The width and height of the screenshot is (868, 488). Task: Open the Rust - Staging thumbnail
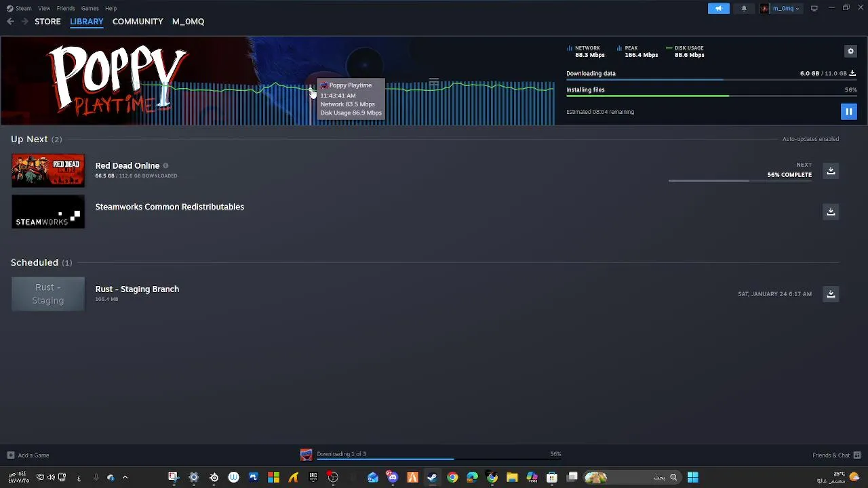click(x=48, y=294)
